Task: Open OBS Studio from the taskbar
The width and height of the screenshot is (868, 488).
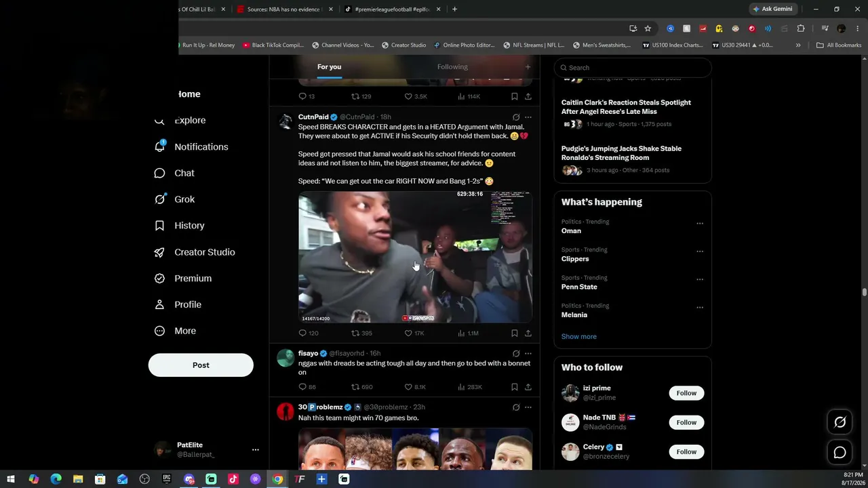Action: (144, 479)
